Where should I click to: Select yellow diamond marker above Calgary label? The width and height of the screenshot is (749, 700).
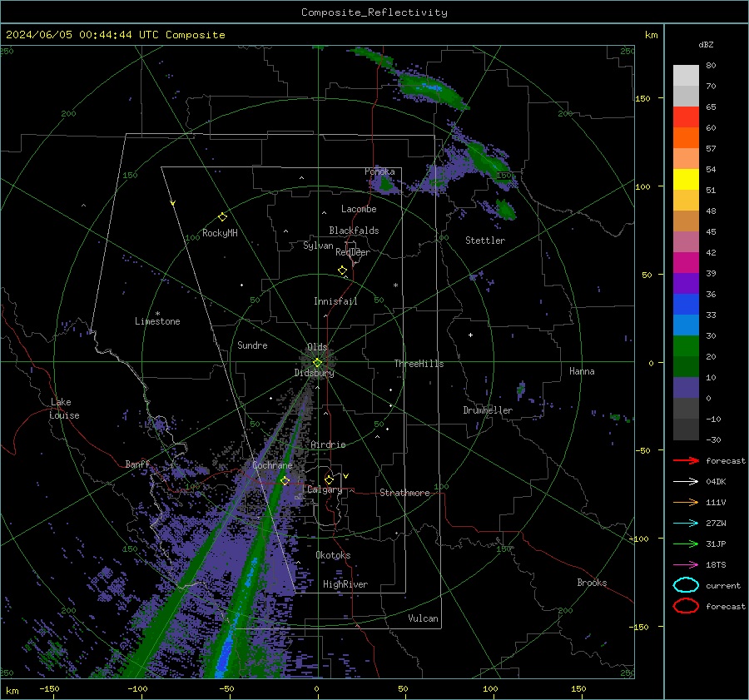coord(329,479)
